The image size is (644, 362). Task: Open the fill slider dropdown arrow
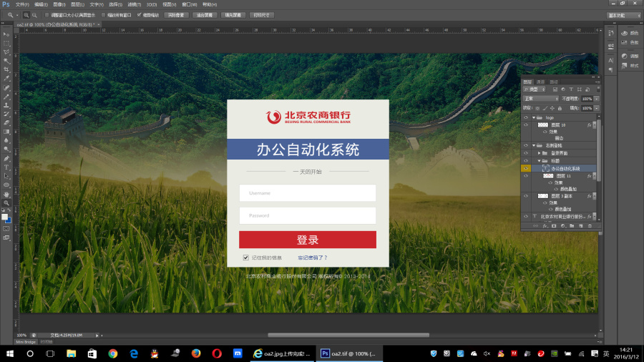[596, 108]
